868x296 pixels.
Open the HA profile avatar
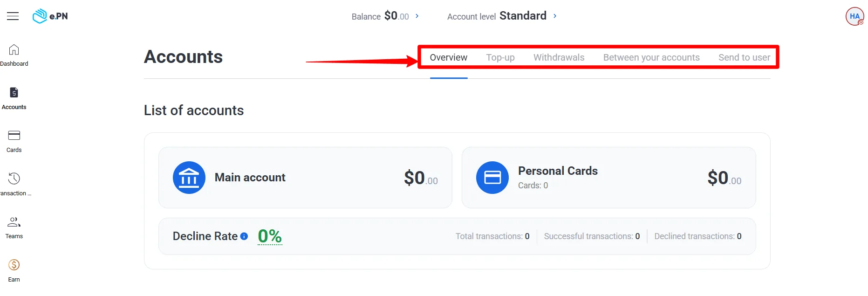pyautogui.click(x=854, y=16)
